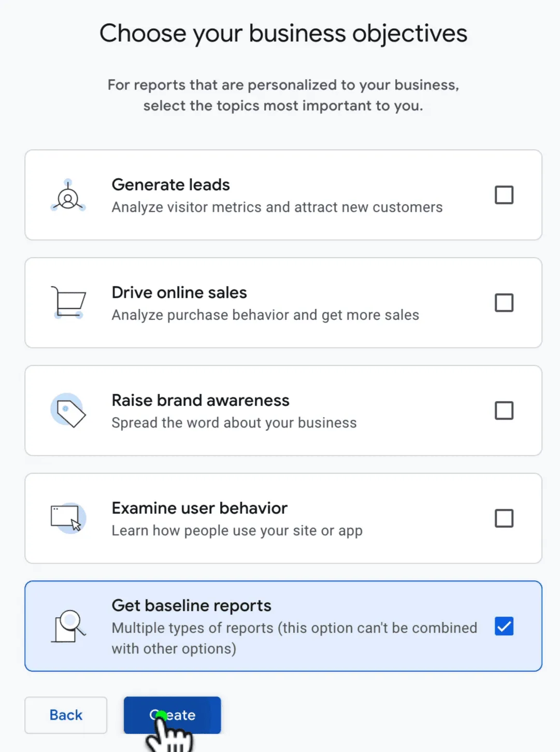Click the 'Multiple types of reports' description text
560x752 pixels.
tap(294, 638)
